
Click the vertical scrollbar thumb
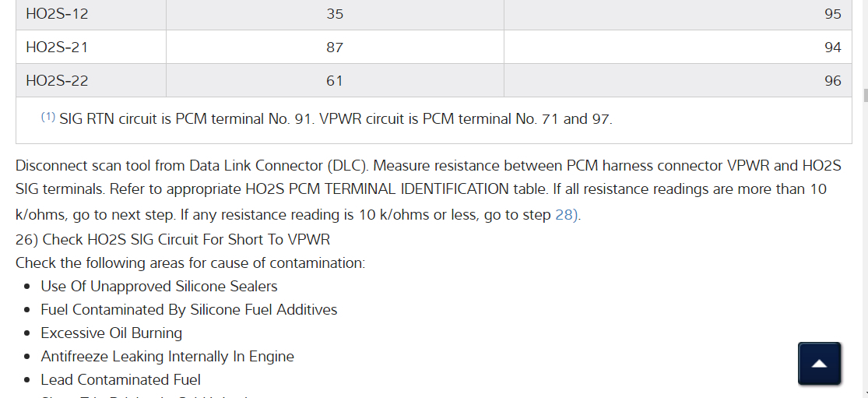(865, 96)
